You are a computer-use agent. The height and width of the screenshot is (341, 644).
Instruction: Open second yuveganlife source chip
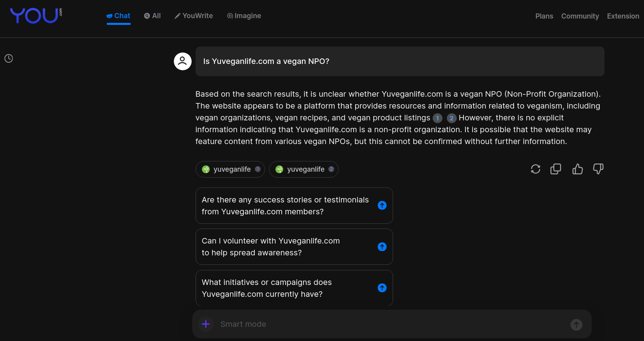[304, 169]
